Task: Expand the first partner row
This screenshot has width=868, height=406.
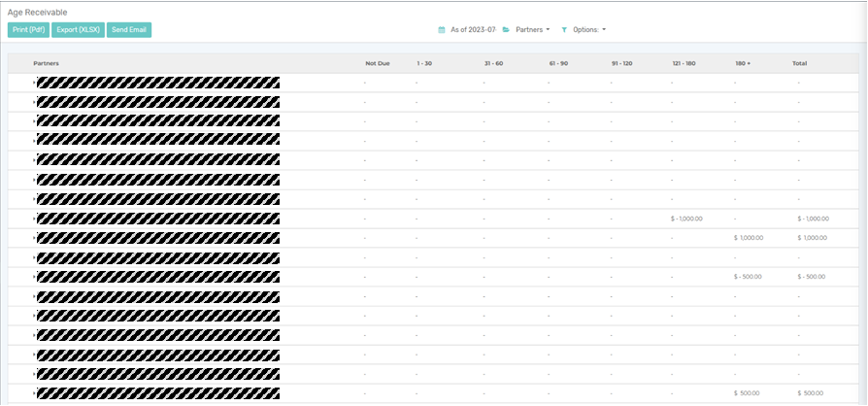Action: pos(35,83)
